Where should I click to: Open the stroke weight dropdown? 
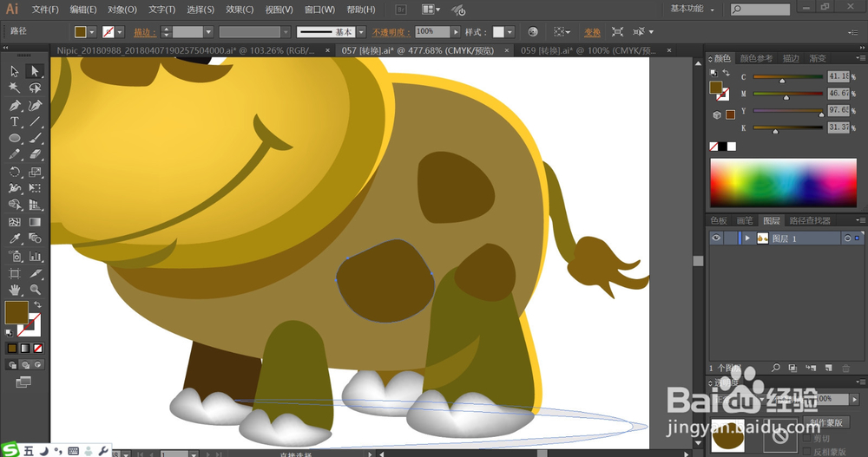pyautogui.click(x=208, y=32)
